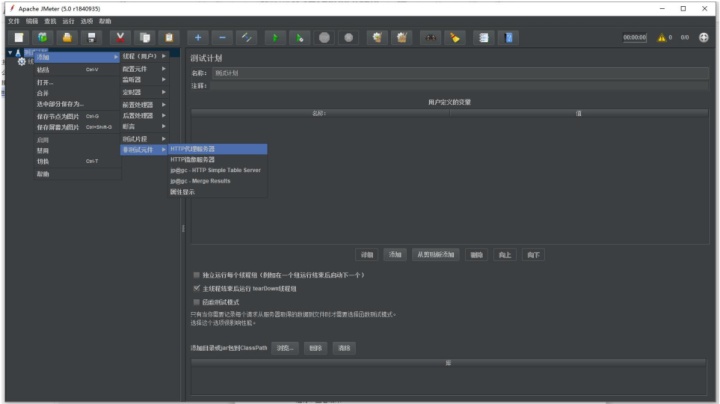Viewport: 720px width, 404px height.
Task: Click the Shutdown test icon
Action: [x=349, y=38]
